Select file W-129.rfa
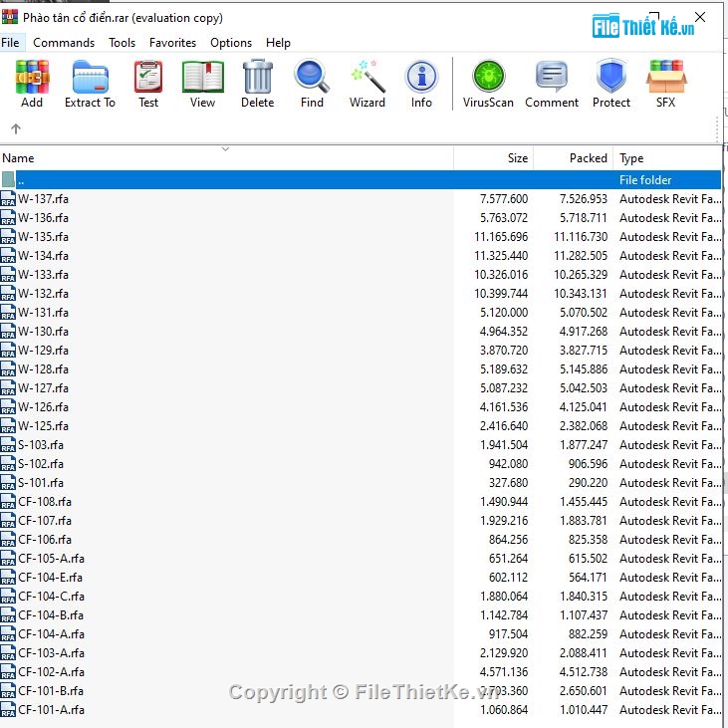The width and height of the screenshot is (728, 728). point(361,351)
